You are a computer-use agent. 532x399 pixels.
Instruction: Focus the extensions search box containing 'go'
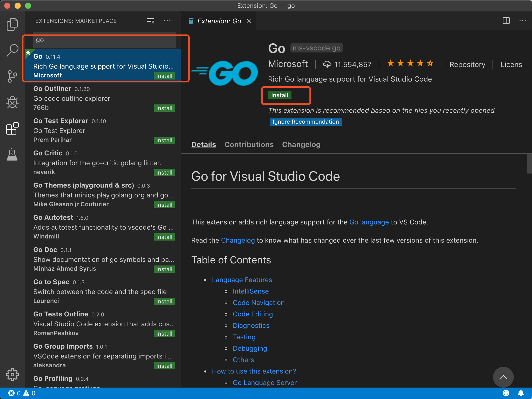point(105,40)
